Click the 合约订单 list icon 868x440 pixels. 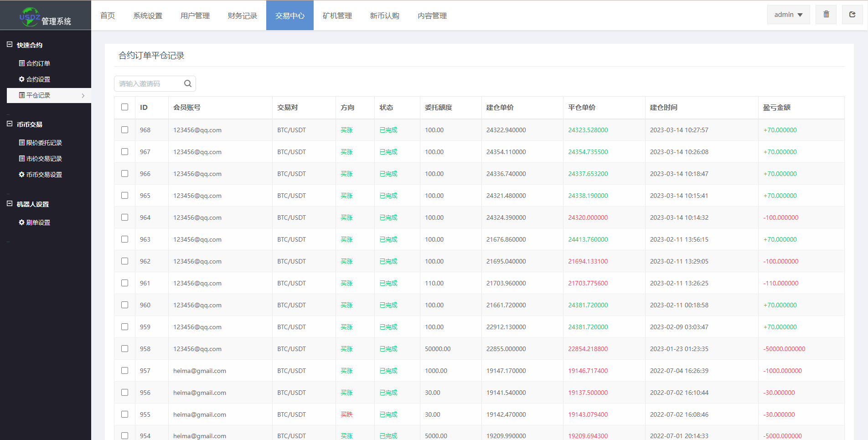21,63
